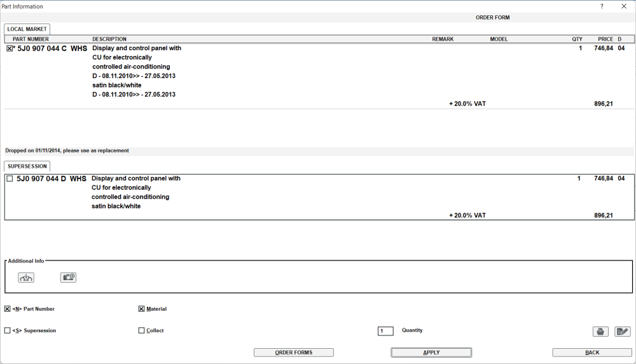This screenshot has height=364, width=636.
Task: Check the 5J0 907 044 D supersession checkbox
Action: (10, 179)
